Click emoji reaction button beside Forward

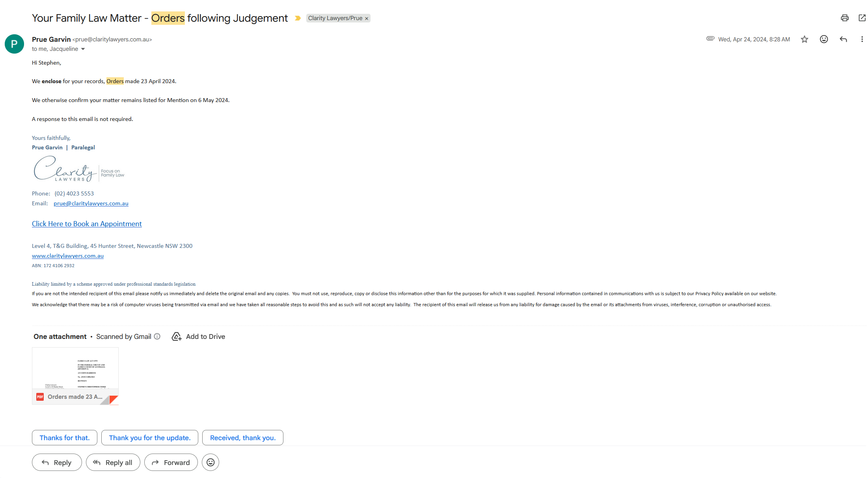(x=210, y=463)
